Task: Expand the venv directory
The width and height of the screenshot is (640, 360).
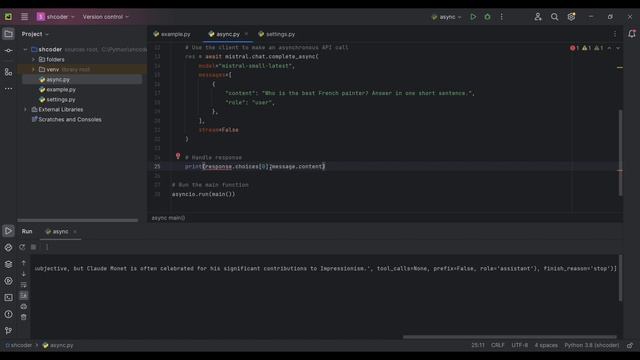Action: 33,69
